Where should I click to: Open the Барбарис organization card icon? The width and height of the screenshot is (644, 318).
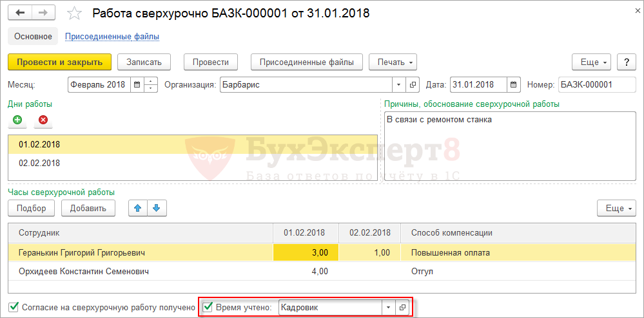(413, 85)
